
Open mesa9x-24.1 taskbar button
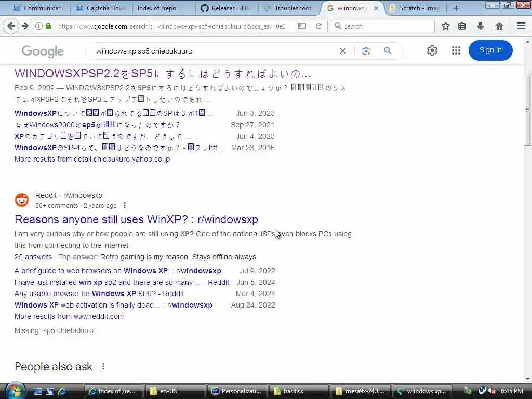(x=360, y=391)
